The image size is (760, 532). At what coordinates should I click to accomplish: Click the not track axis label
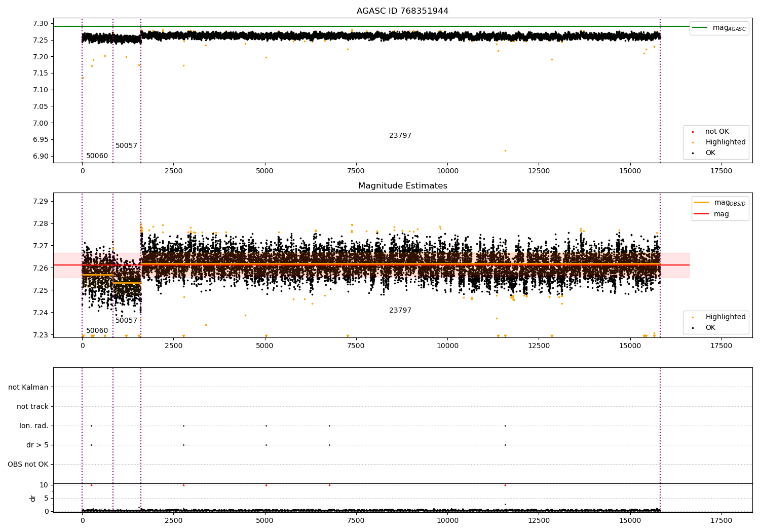[32, 406]
